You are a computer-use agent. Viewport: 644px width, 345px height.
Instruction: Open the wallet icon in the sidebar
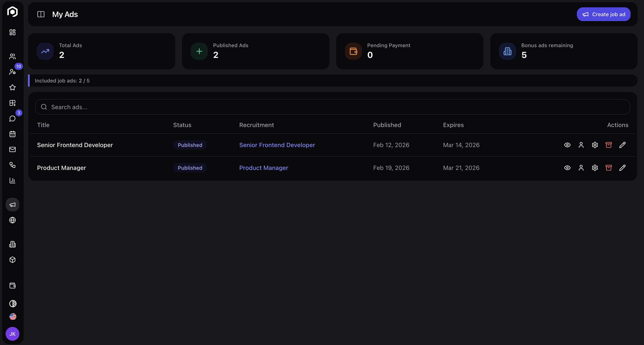12,286
